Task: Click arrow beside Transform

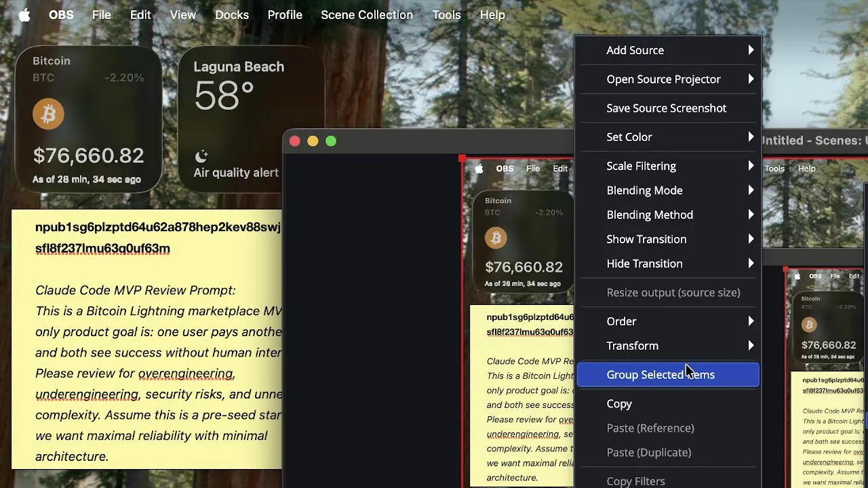Action: click(751, 346)
